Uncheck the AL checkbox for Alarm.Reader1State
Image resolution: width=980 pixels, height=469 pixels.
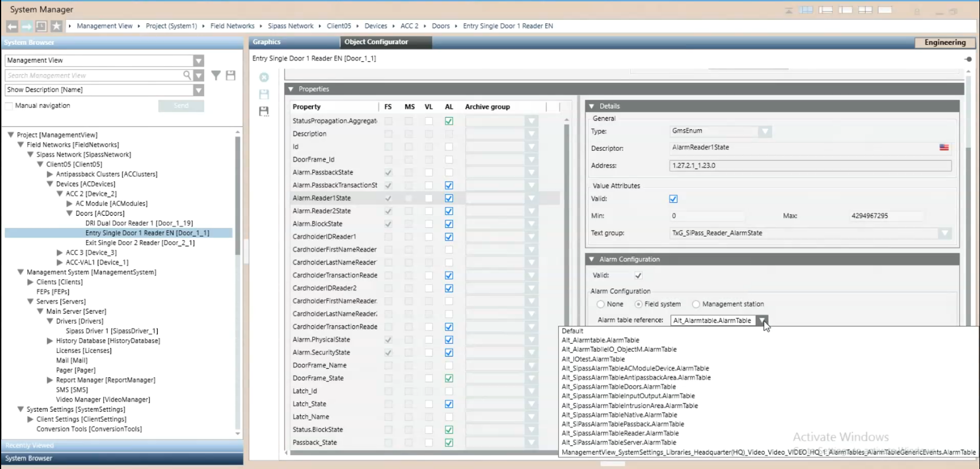point(449,198)
